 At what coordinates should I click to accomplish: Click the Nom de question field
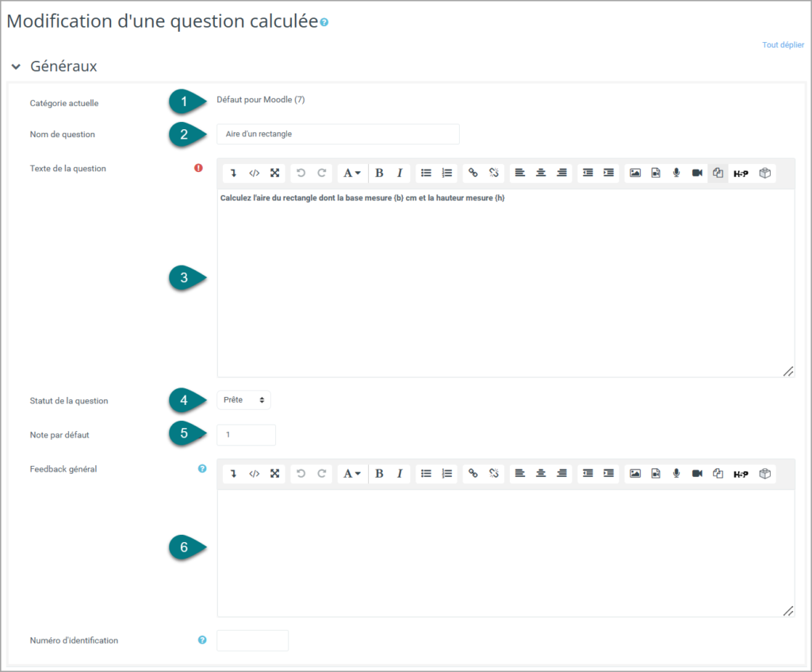pyautogui.click(x=338, y=134)
